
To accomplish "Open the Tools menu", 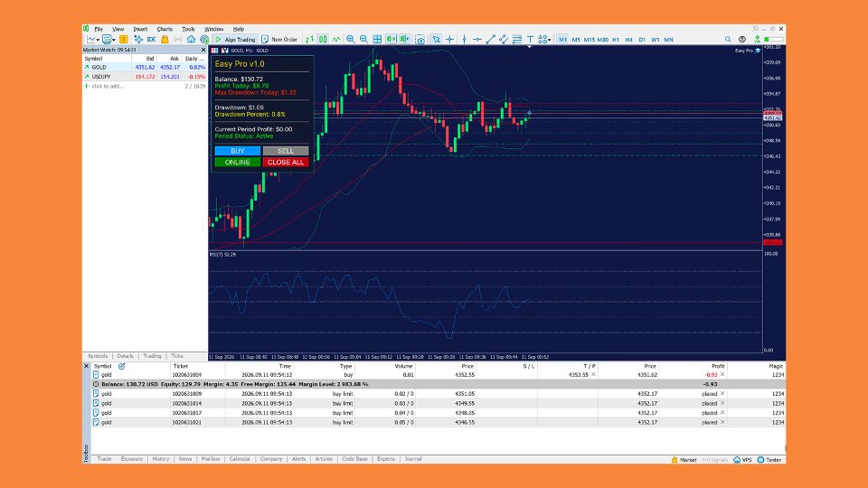I will click(x=188, y=29).
